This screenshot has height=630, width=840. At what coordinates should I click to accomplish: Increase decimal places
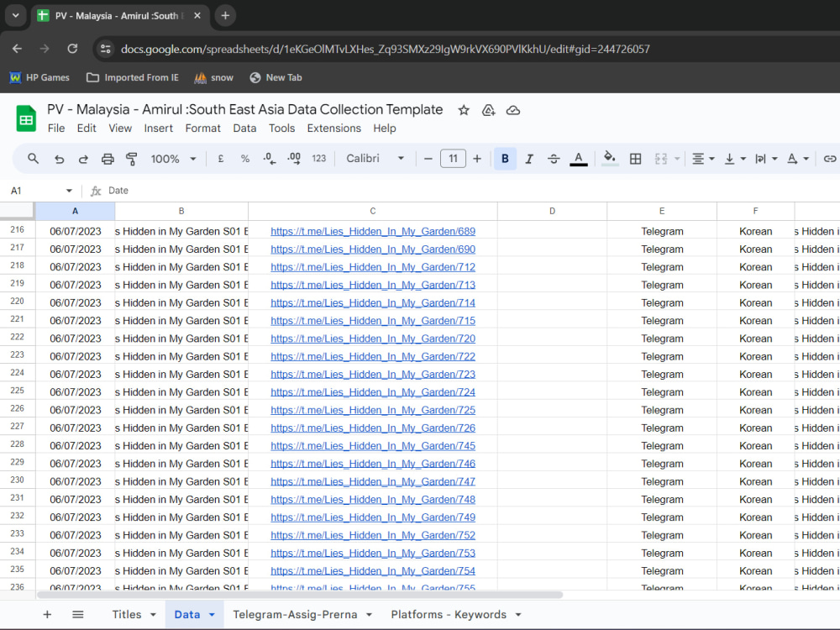point(292,158)
